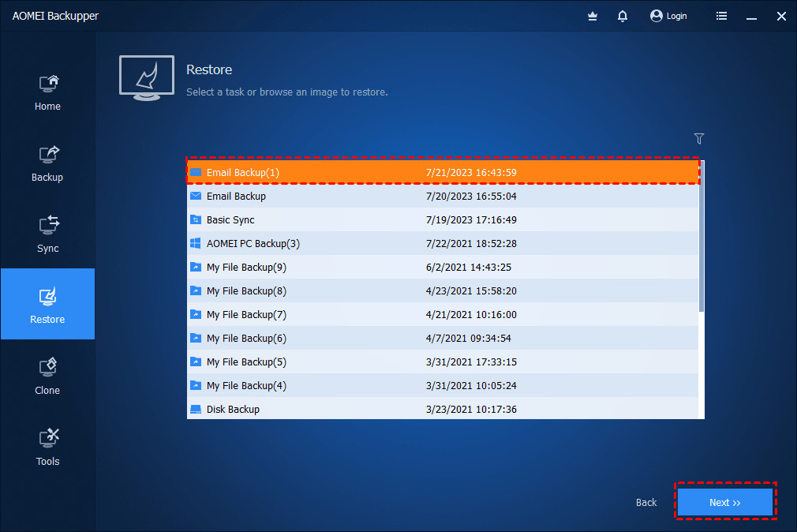Click date 4/23/2021 15:58:20

pos(471,290)
